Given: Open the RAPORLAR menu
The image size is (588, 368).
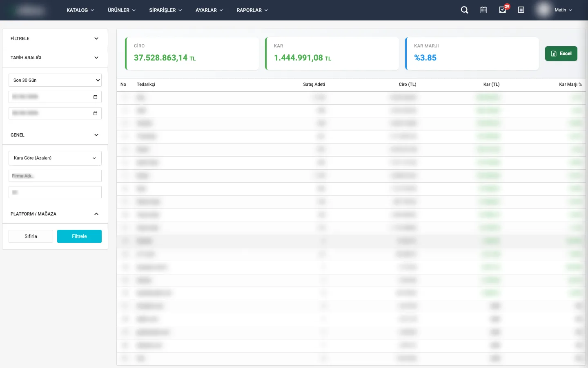Looking at the screenshot, I should 252,10.
